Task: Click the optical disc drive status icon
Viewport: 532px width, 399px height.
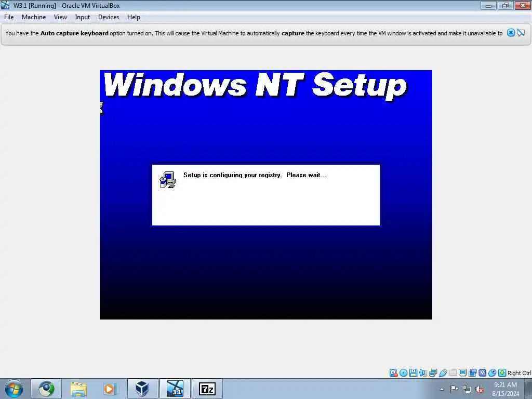Action: point(403,373)
